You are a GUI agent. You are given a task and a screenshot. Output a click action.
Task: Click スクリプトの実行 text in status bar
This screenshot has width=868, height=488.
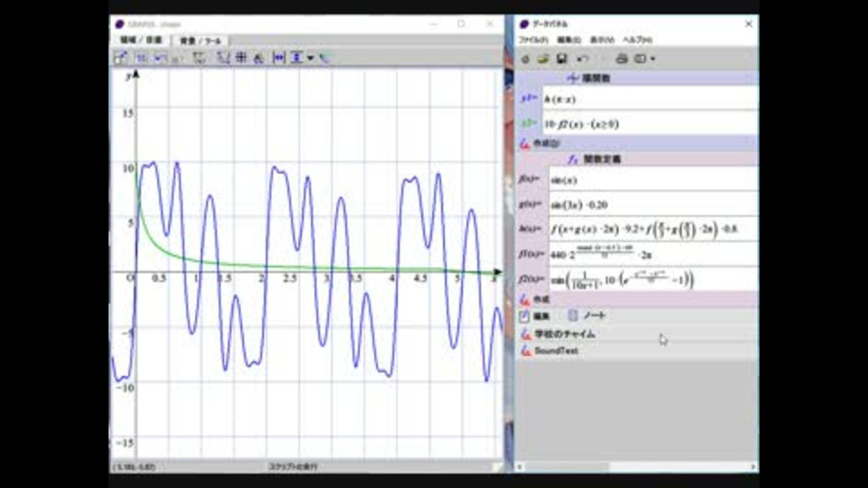click(x=294, y=466)
